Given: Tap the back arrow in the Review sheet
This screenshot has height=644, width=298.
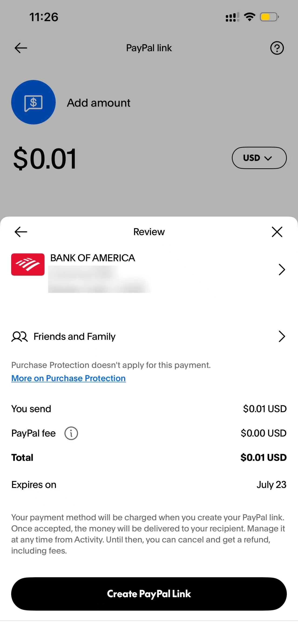Looking at the screenshot, I should [21, 232].
